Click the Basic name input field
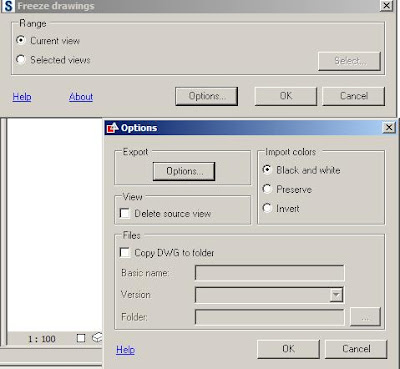 (x=269, y=273)
